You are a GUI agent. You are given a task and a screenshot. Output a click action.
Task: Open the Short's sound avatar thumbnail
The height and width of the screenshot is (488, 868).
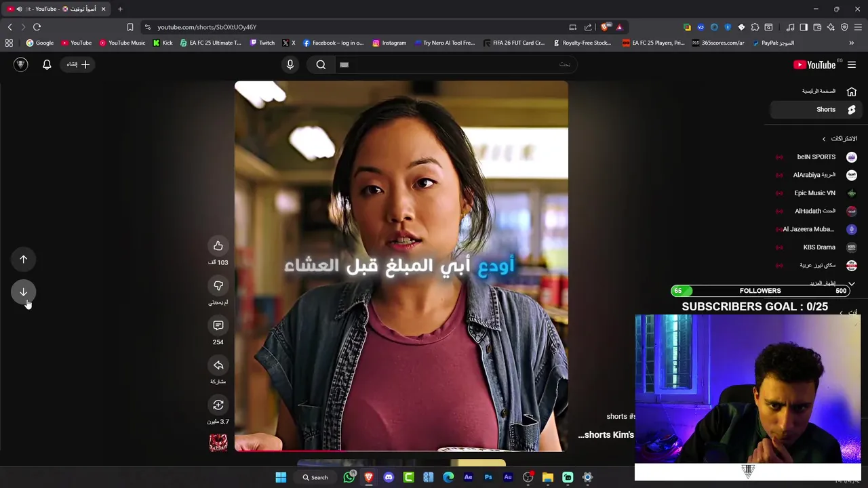218,443
